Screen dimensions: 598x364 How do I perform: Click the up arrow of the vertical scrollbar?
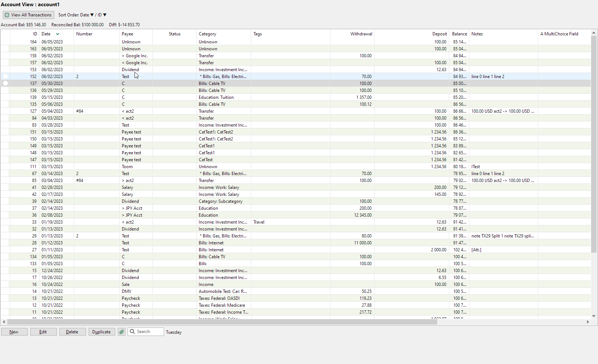(594, 33)
